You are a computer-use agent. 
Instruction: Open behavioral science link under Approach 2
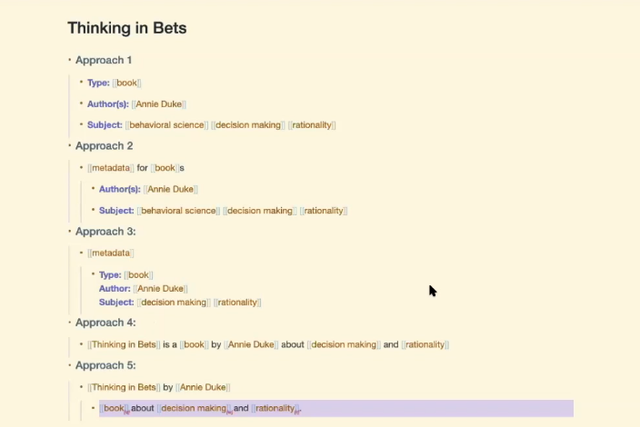click(x=178, y=211)
